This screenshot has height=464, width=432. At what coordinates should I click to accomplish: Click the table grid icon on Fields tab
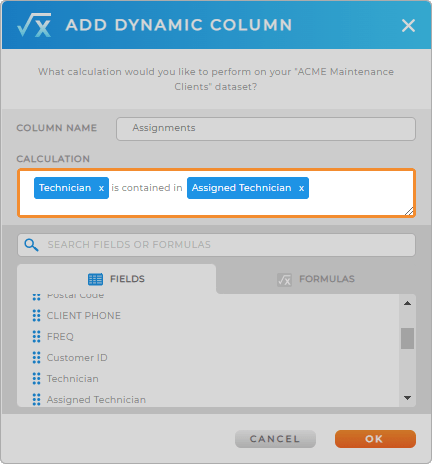click(x=95, y=279)
